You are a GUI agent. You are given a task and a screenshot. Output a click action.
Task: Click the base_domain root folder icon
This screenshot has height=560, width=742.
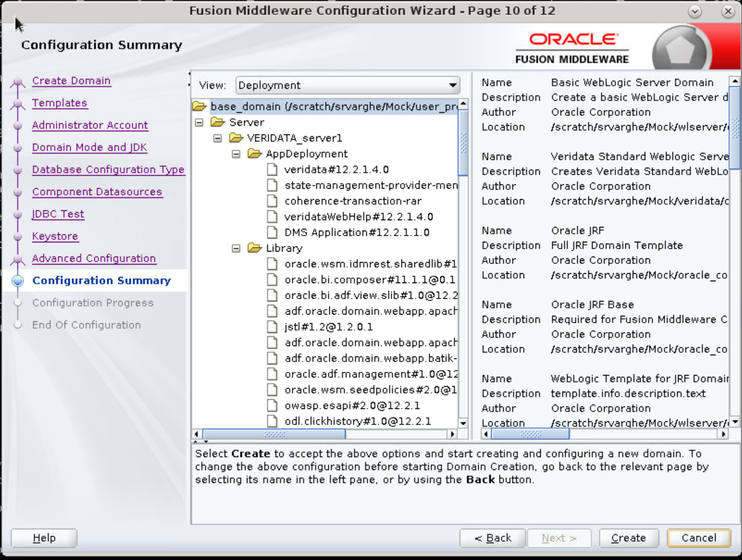click(x=199, y=107)
